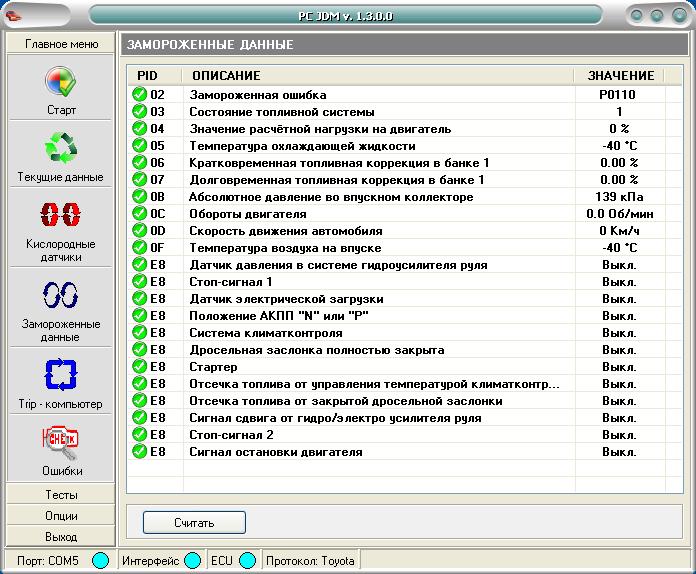Click the Интерфейс status indicator
Screen dimensions: 696x574
pyautogui.click(x=192, y=561)
